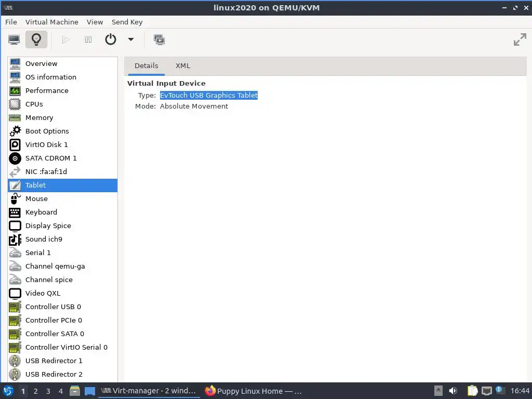Open the View menu

click(95, 22)
